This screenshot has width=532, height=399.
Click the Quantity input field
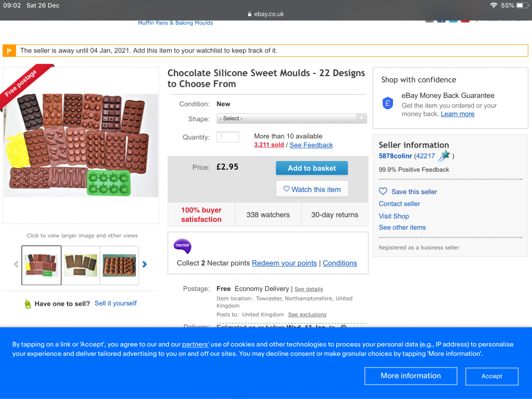(228, 137)
